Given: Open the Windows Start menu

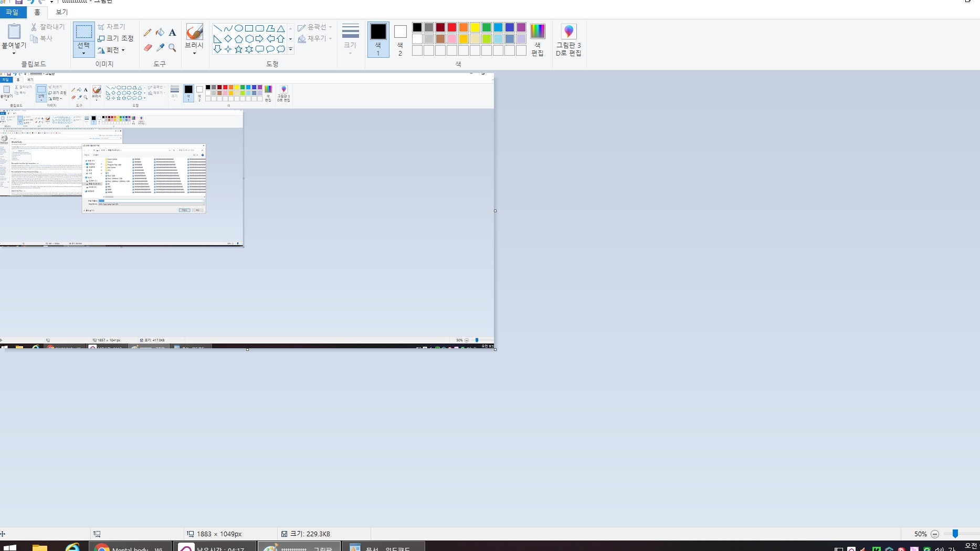Looking at the screenshot, I should point(9,547).
